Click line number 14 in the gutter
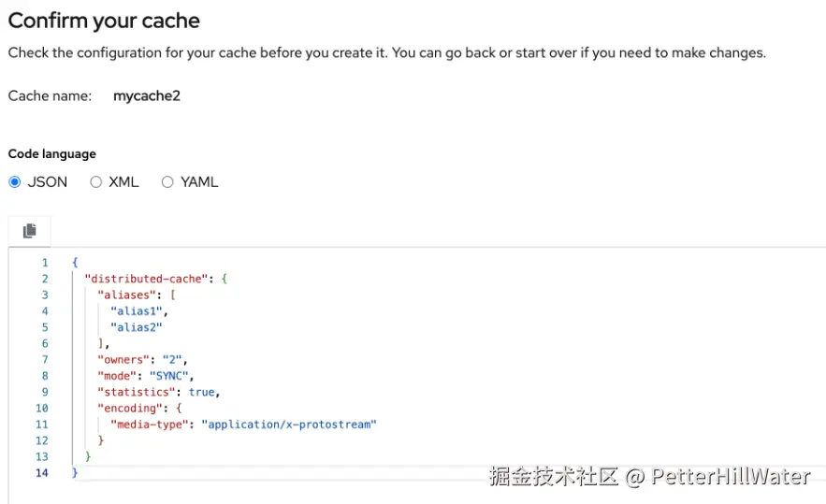This screenshot has width=826, height=504. point(41,473)
